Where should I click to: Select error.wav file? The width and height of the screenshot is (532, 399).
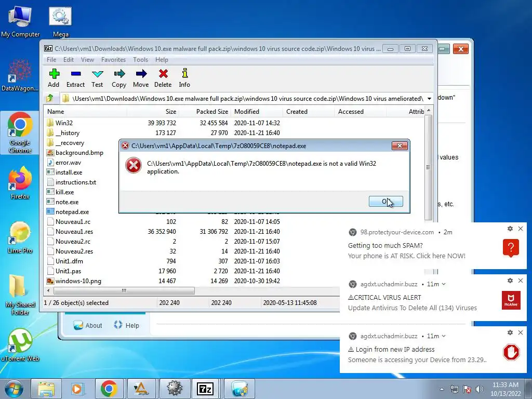[64, 163]
